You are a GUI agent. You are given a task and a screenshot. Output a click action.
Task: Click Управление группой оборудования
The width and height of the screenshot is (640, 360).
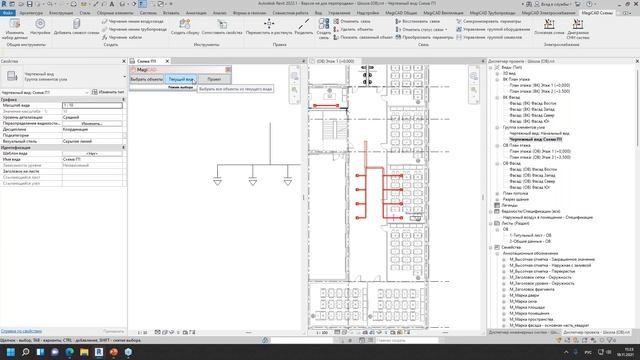coord(493,29)
